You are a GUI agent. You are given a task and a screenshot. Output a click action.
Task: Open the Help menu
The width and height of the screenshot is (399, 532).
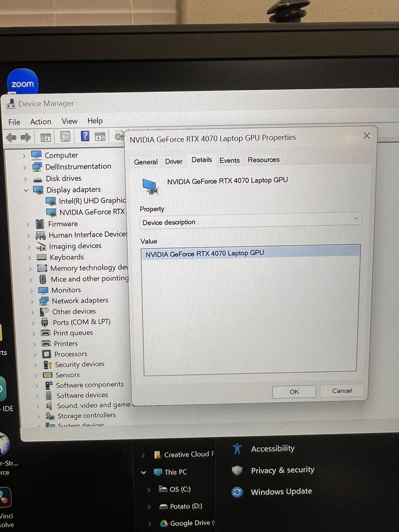tap(95, 121)
